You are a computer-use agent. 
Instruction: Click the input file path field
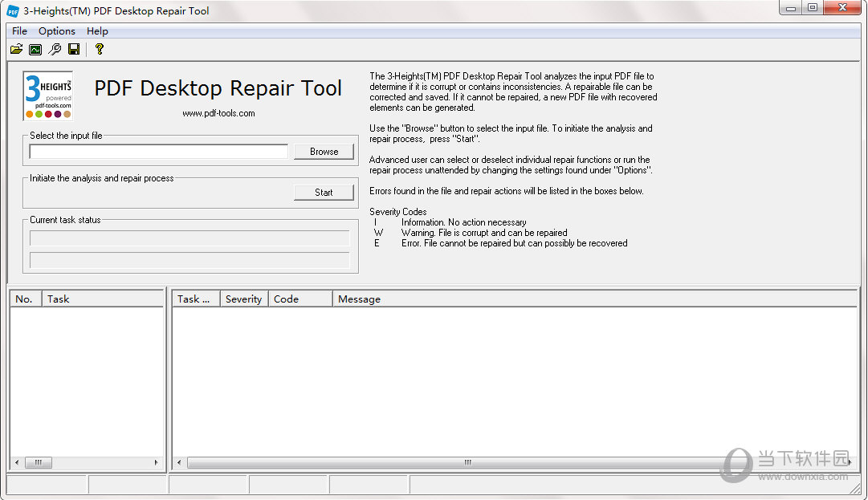[158, 152]
